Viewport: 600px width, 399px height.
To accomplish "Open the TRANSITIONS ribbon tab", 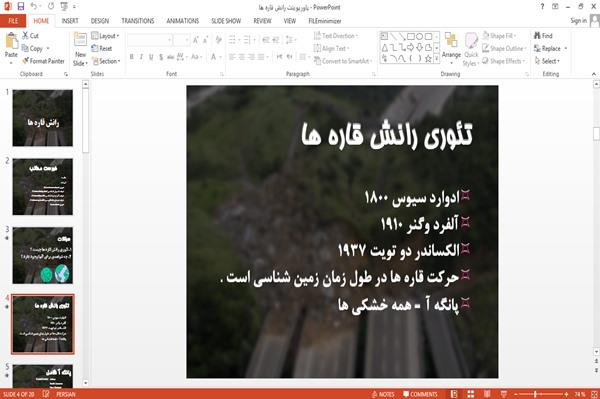I will coord(138,21).
